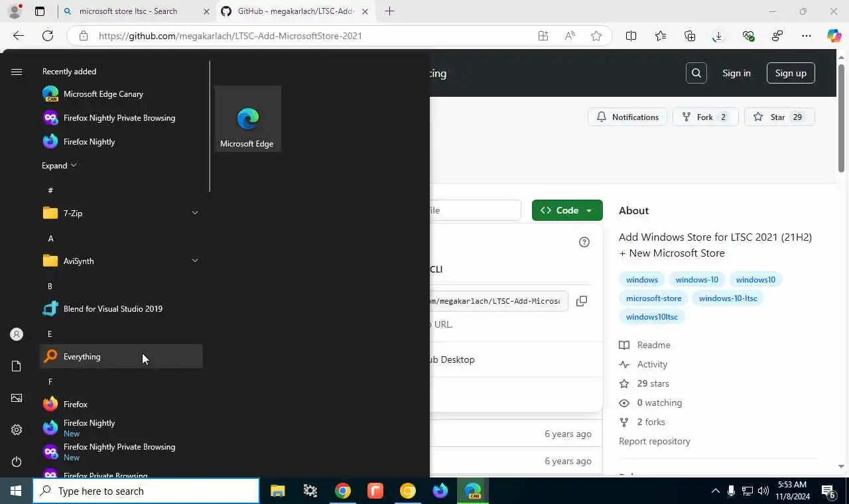
Task: Open Google Chrome from taskbar
Action: pyautogui.click(x=343, y=491)
